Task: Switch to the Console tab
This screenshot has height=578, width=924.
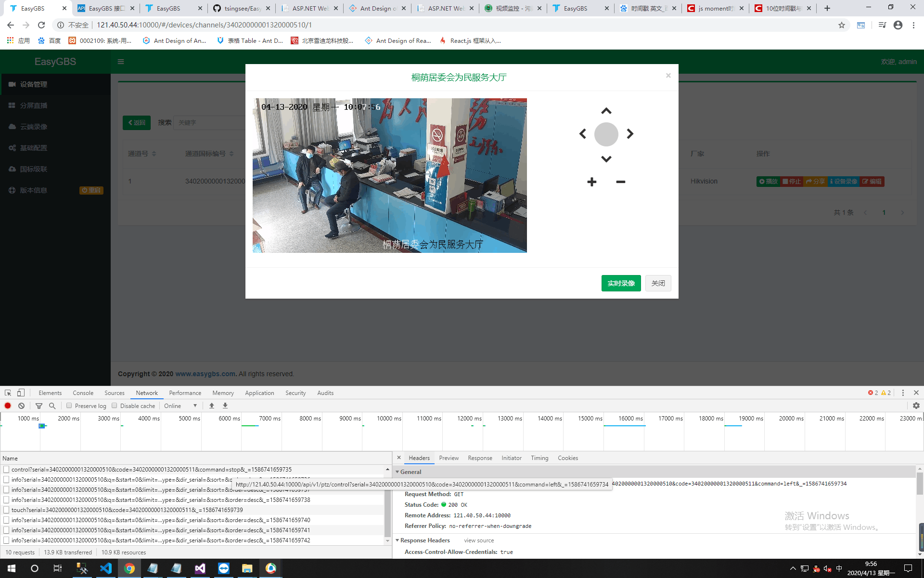Action: pos(83,393)
